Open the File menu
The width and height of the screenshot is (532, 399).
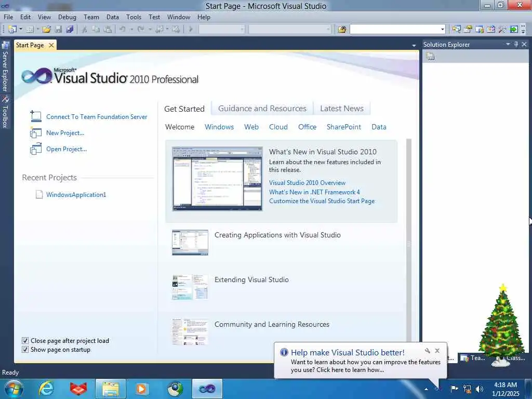coord(8,17)
